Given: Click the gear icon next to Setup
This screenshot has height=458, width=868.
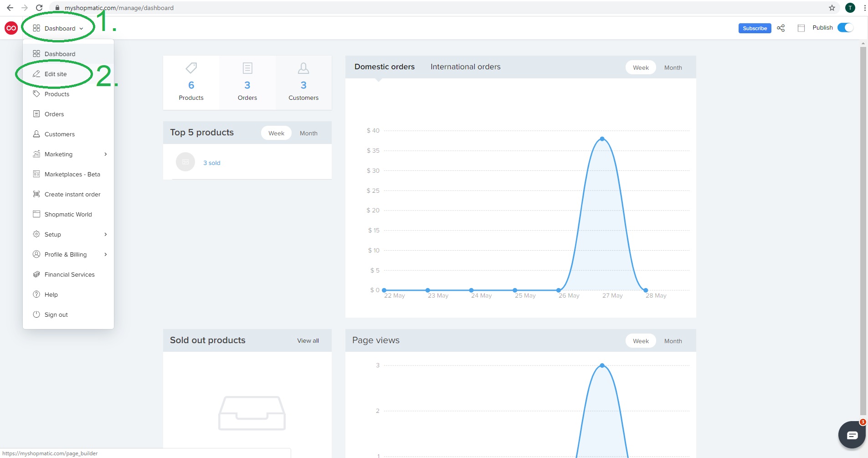Looking at the screenshot, I should 36,234.
